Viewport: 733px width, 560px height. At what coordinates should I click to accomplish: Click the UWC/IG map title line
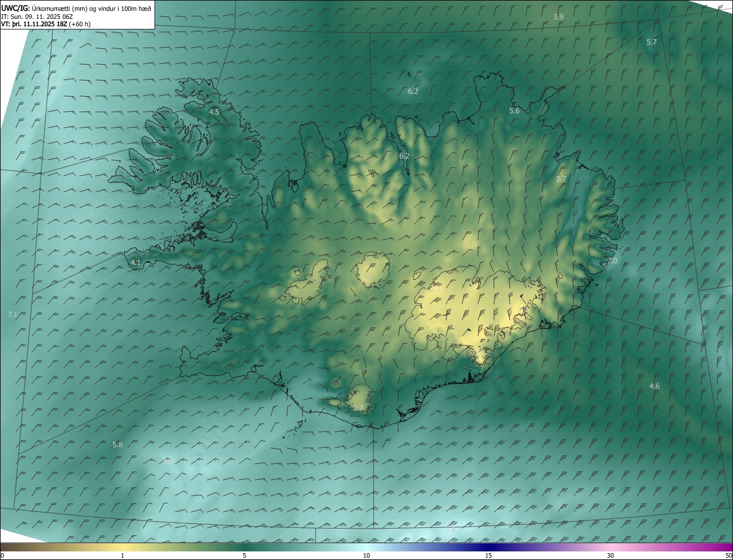[76, 8]
